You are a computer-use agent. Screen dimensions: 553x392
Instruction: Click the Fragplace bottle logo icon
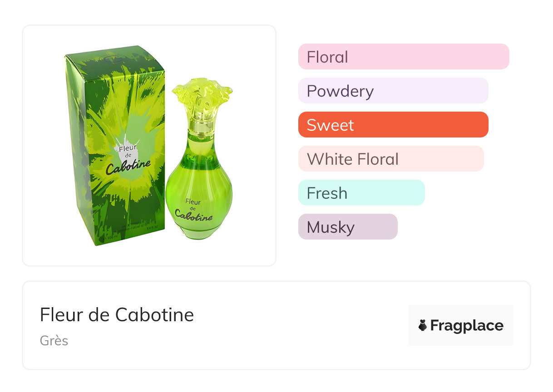tap(423, 325)
